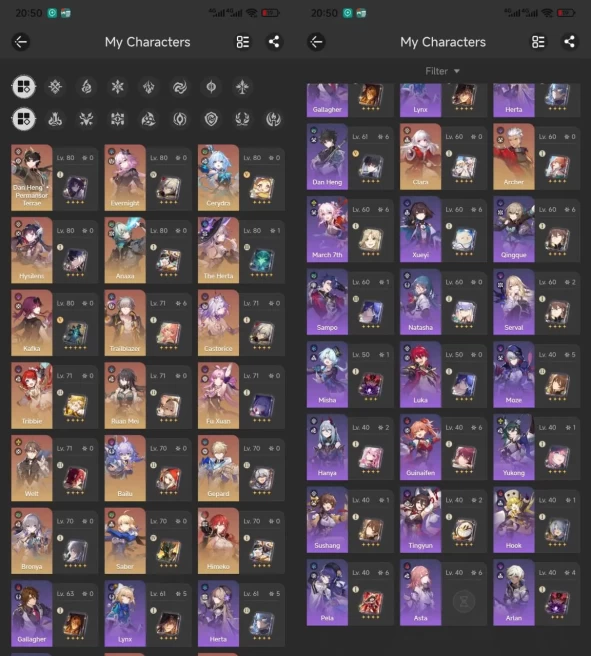
Task: Open The Herta character card
Action: 218,250
